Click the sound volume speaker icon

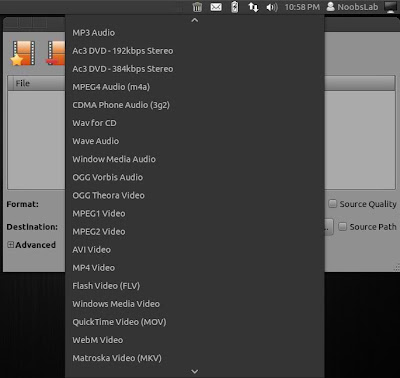(272, 7)
